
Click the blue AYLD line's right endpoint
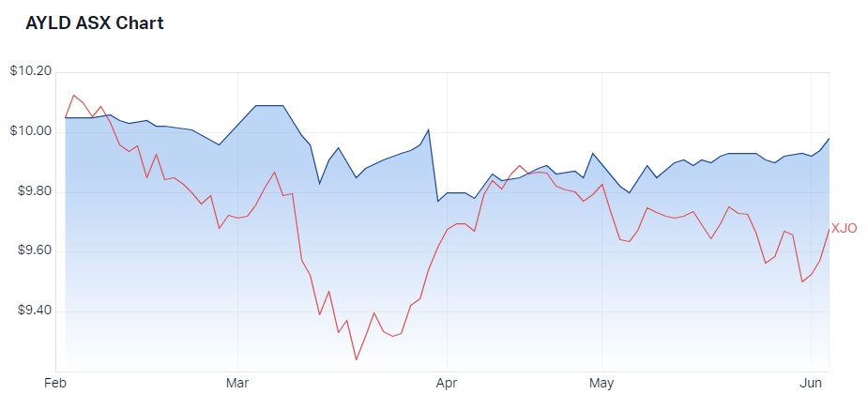829,139
